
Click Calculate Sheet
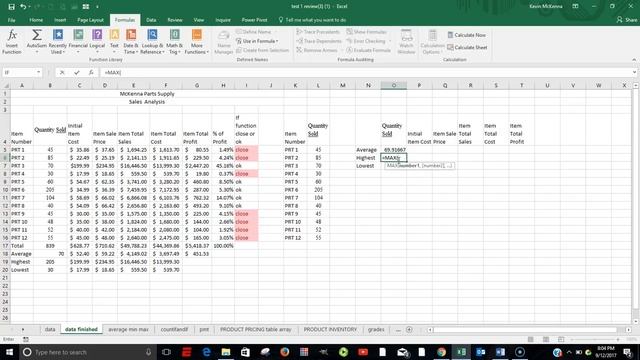(x=467, y=47)
